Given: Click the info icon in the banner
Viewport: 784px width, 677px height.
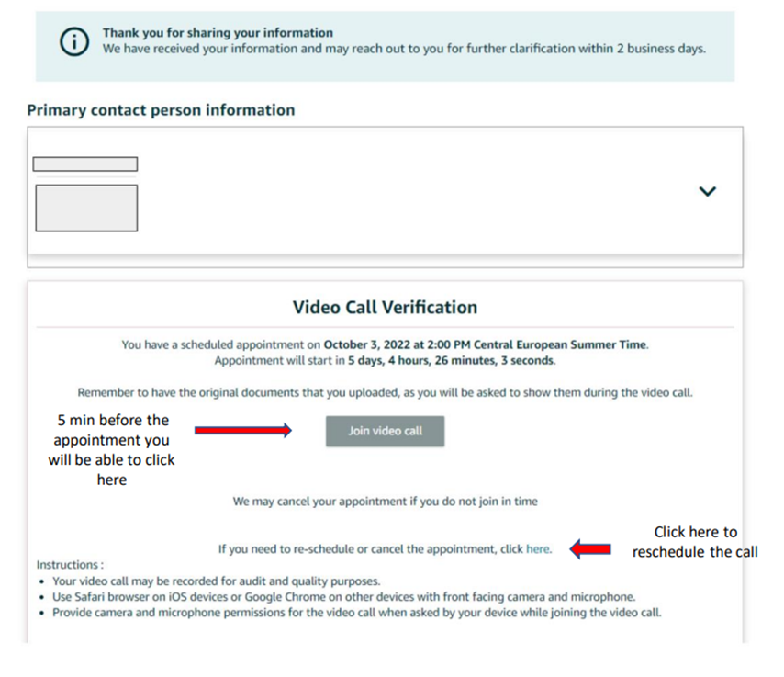Looking at the screenshot, I should coord(74,41).
